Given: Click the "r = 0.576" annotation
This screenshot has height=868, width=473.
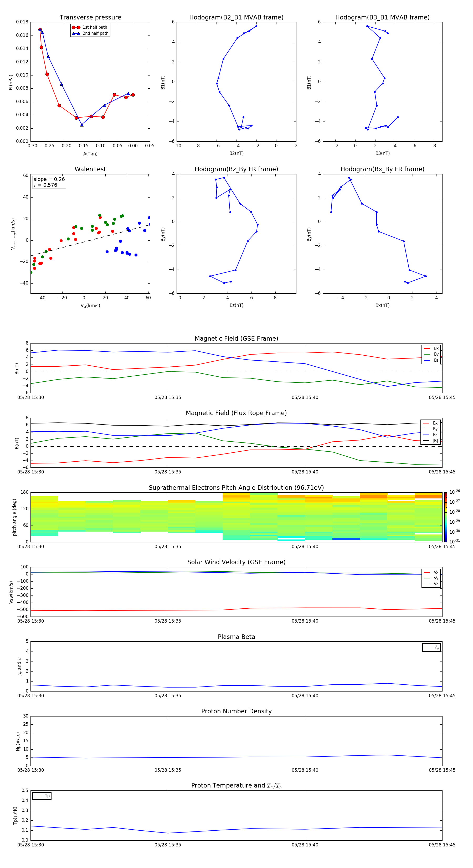Looking at the screenshot, I should click(45, 185).
